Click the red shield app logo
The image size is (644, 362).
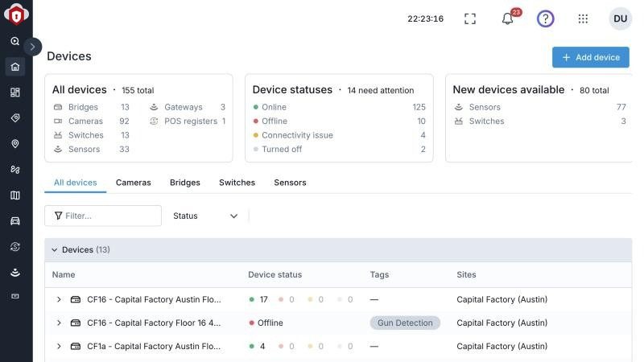[x=16, y=14]
